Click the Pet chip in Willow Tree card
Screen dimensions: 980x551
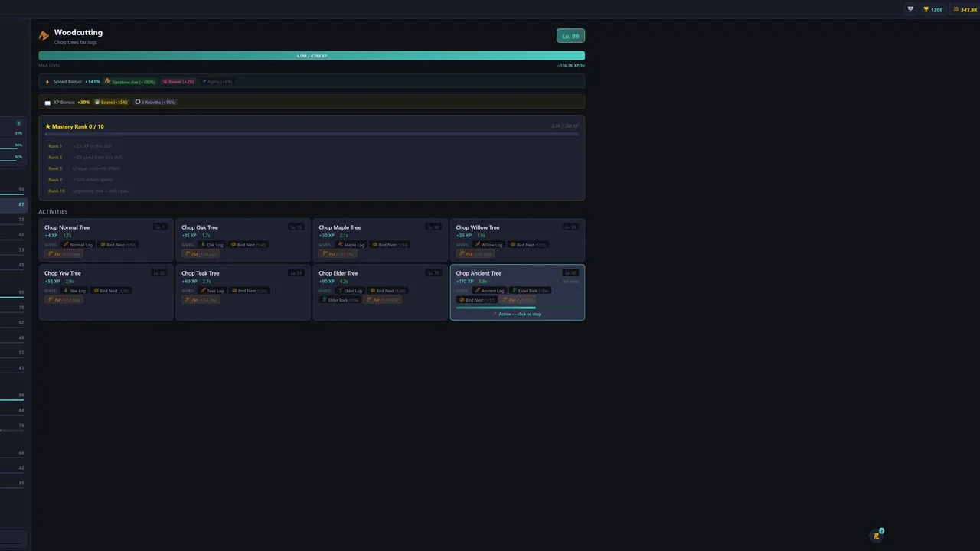475,254
